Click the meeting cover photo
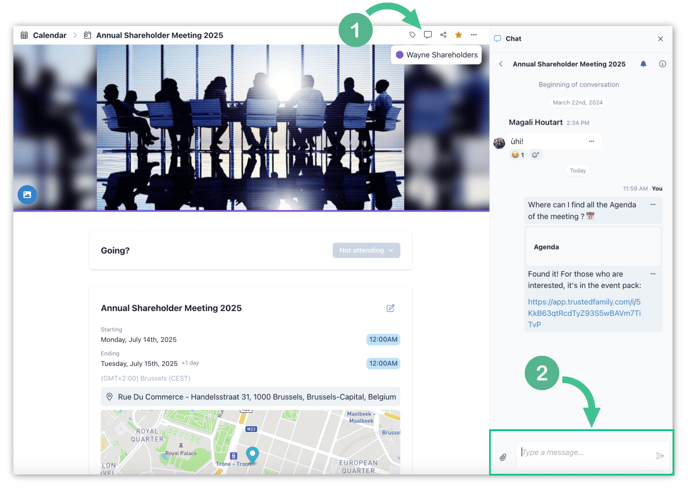Image resolution: width=688 pixels, height=495 pixels. 251,127
